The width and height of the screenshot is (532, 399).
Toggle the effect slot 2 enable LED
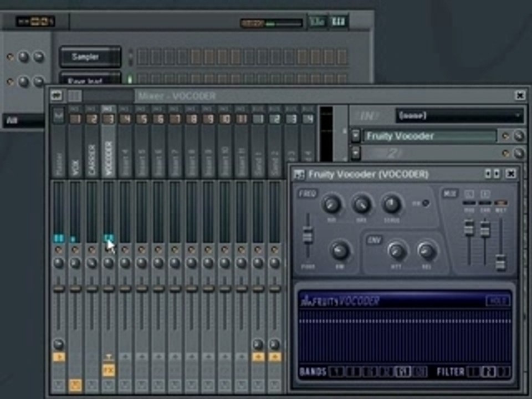pyautogui.click(x=505, y=154)
